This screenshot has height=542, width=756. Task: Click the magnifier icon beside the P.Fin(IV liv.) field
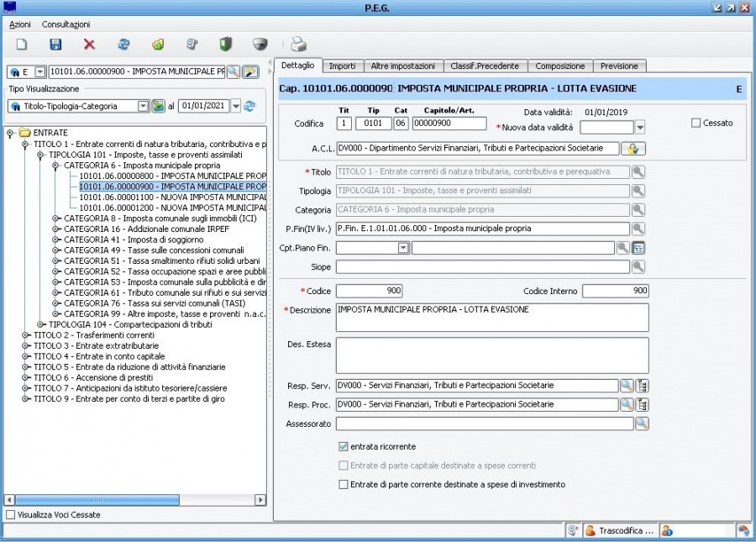pos(638,229)
